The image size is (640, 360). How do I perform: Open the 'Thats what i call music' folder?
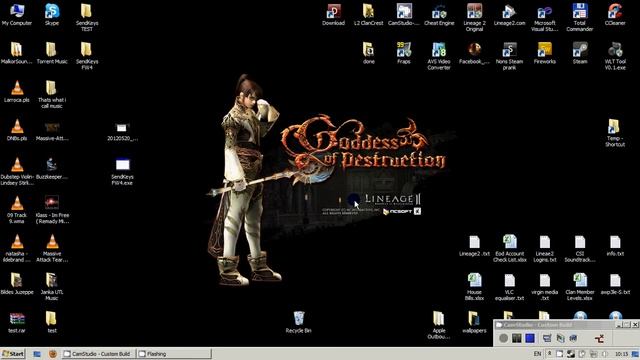pyautogui.click(x=51, y=94)
